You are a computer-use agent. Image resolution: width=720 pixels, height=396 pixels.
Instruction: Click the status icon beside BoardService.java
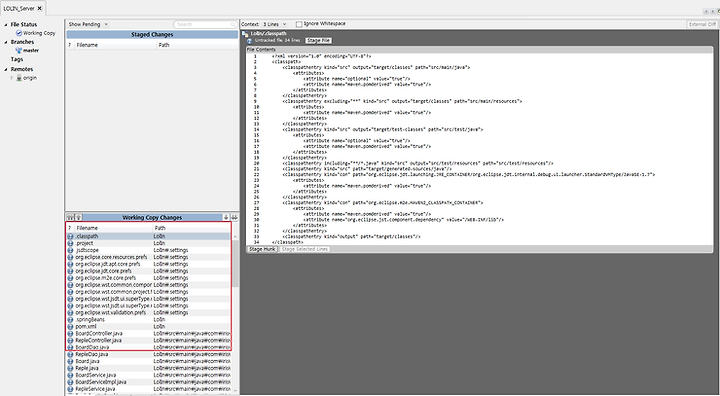[x=70, y=375]
